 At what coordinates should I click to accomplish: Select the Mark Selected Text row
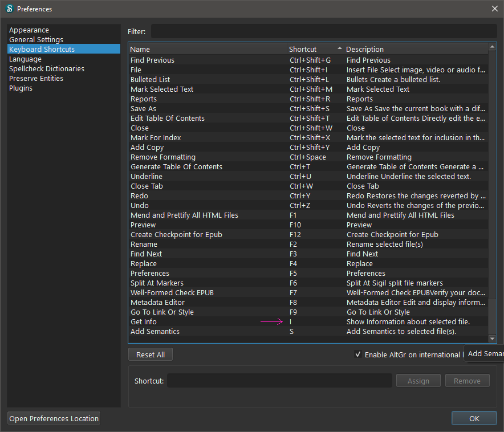(308, 89)
